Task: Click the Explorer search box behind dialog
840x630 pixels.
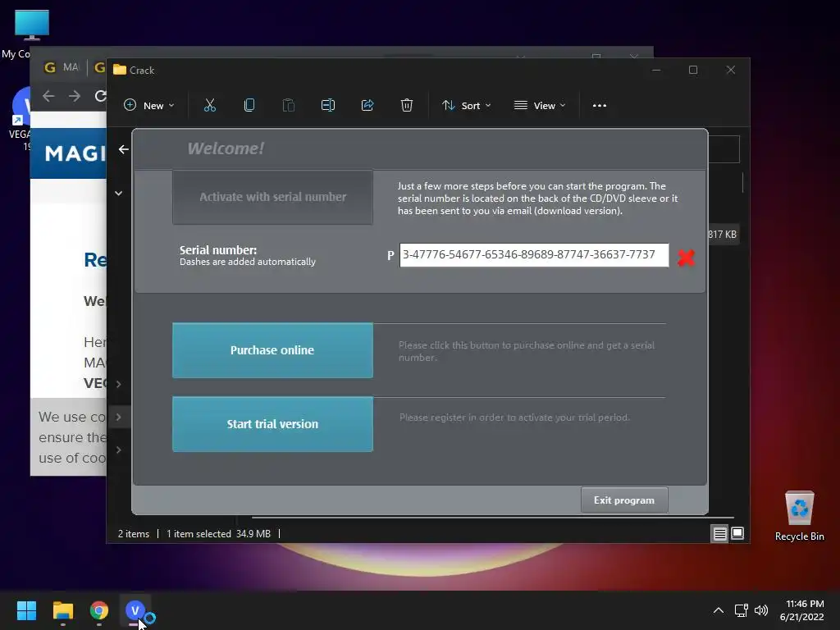Action: (724, 149)
